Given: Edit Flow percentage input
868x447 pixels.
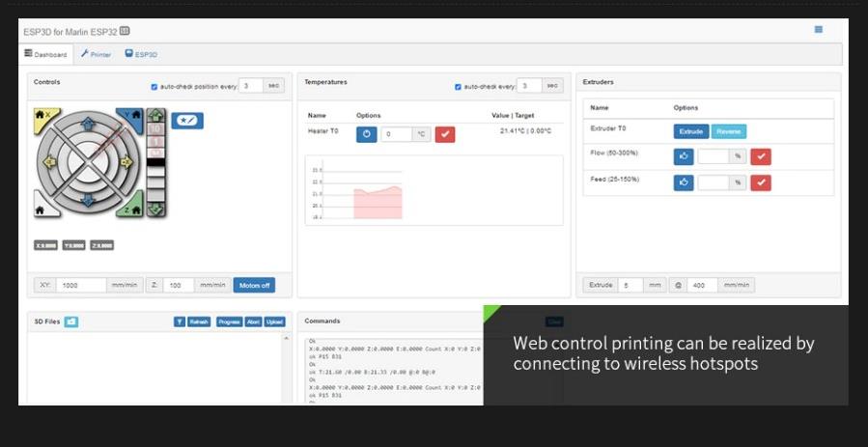Looking at the screenshot, I should click(713, 156).
